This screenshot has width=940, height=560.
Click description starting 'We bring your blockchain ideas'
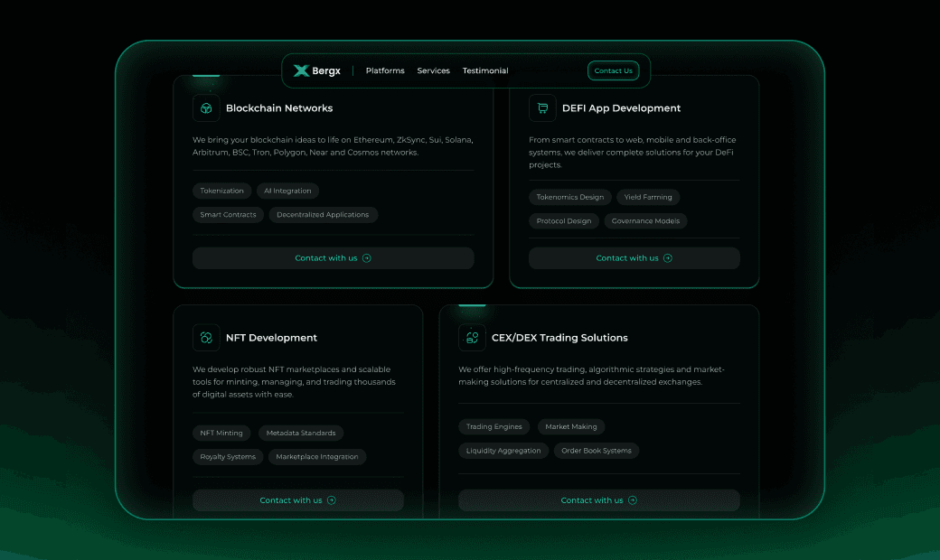point(333,146)
